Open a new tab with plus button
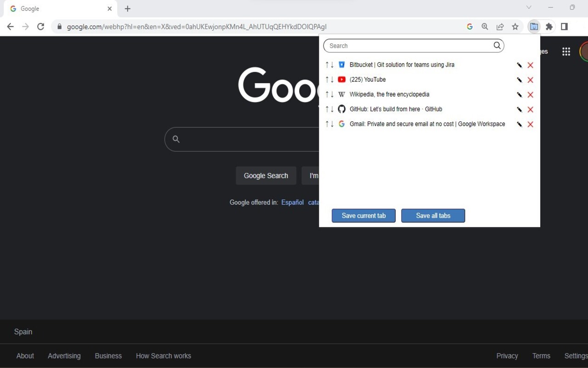 (128, 9)
